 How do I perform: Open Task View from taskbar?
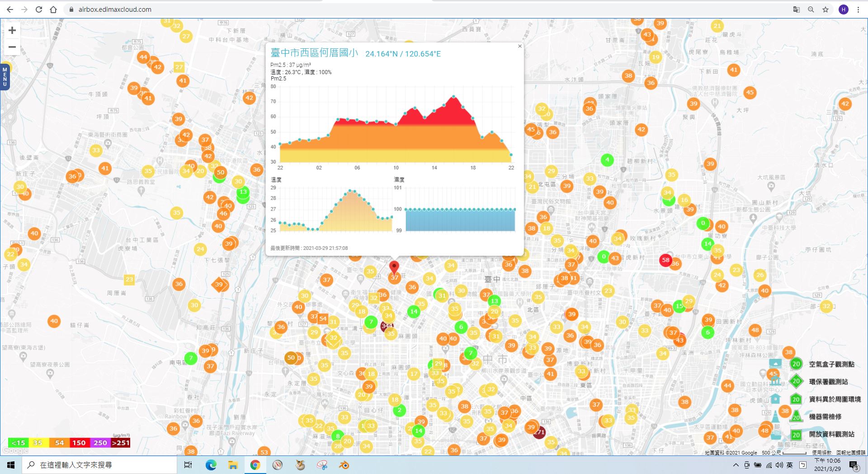pyautogui.click(x=188, y=465)
